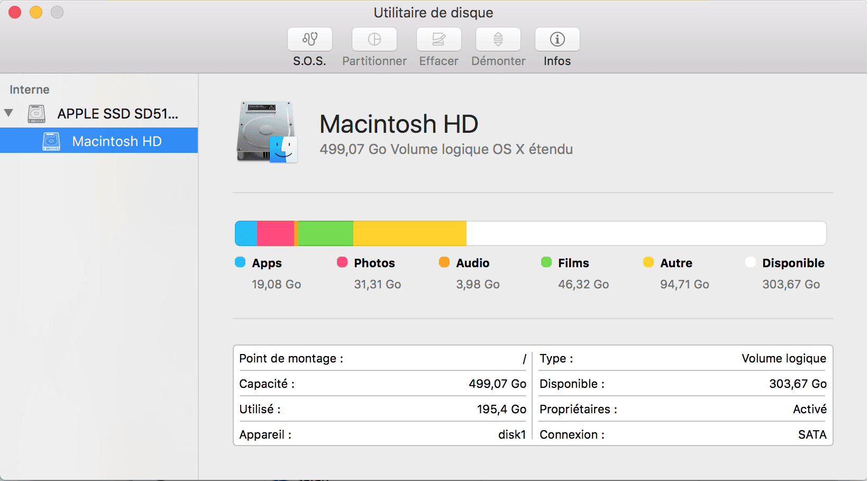Click the Disponible legend label

(793, 263)
